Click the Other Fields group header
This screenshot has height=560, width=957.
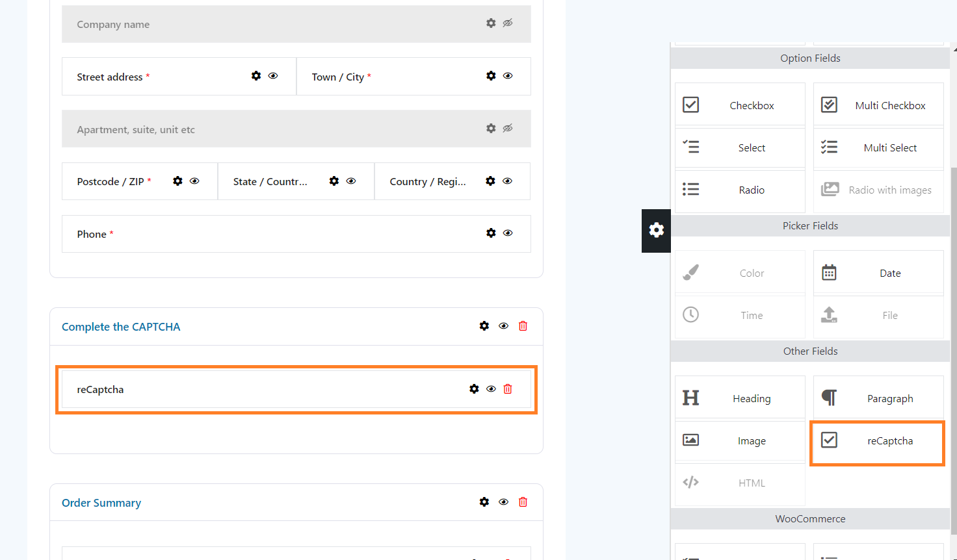810,351
